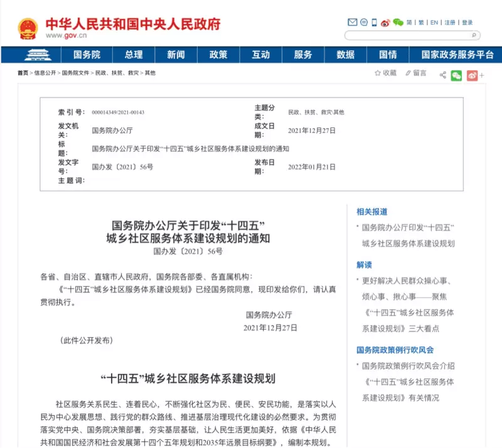
Task: Switch to English EN version
Action: click(434, 23)
